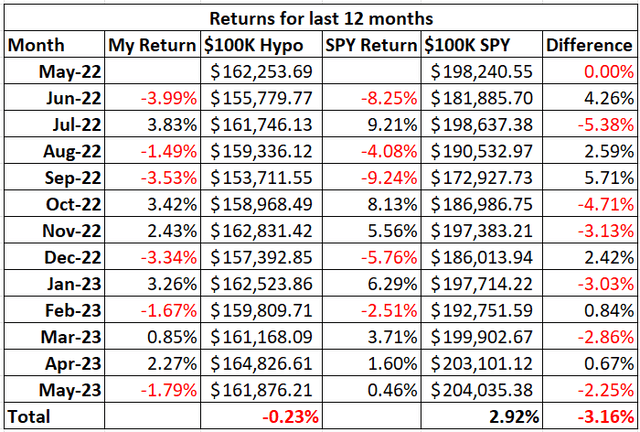This screenshot has height=432, width=640.
Task: Select the '$100K SPY' header cell
Action: click(x=481, y=45)
